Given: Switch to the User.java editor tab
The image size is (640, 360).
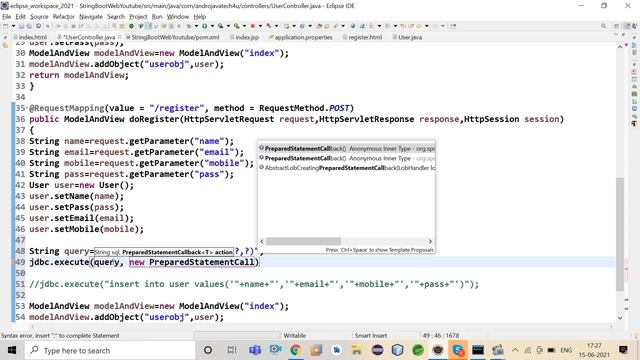Looking at the screenshot, I should coord(407,37).
